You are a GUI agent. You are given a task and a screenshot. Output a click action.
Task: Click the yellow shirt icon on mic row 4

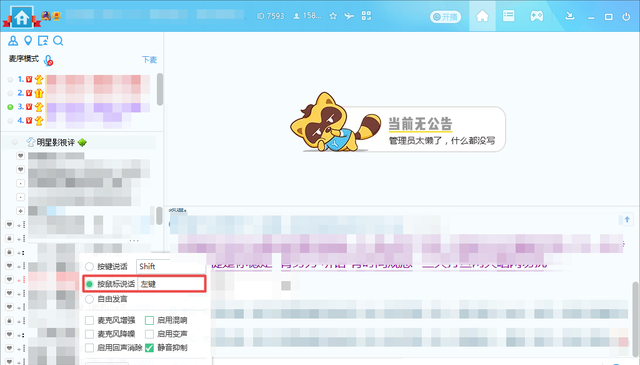coord(39,120)
